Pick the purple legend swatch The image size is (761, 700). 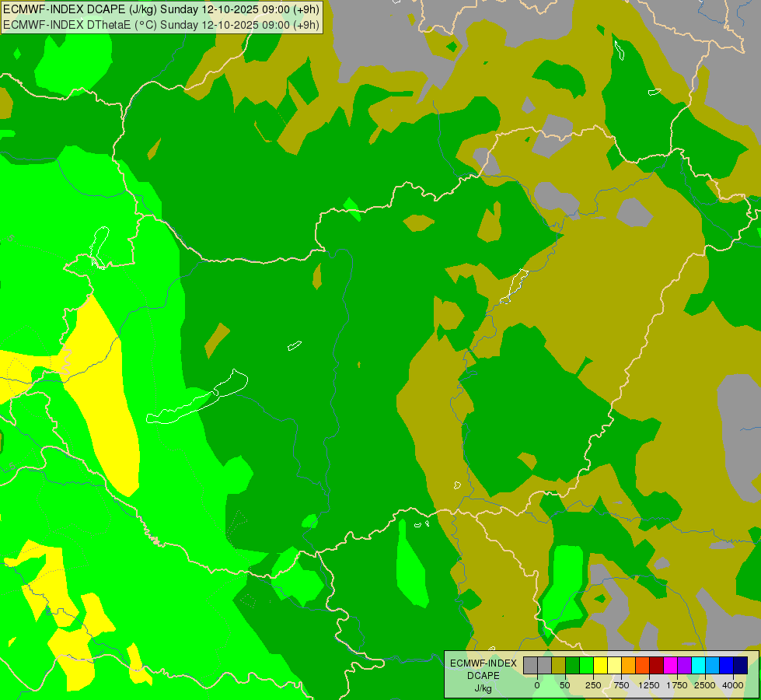(684, 665)
